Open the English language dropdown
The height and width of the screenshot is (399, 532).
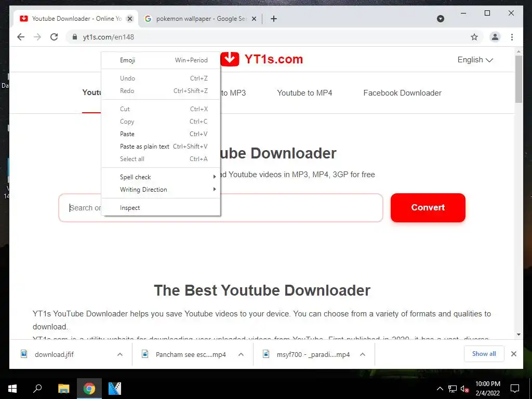pos(475,60)
